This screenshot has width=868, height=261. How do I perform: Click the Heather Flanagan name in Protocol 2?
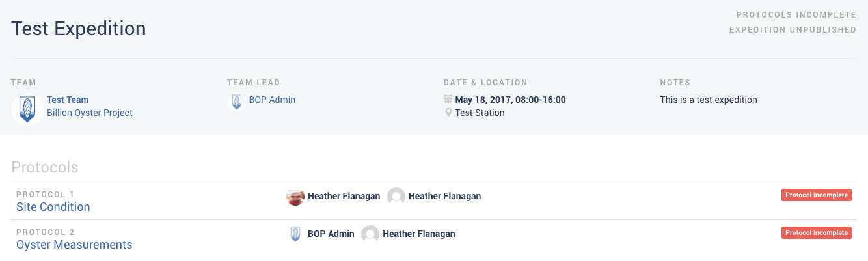click(419, 234)
